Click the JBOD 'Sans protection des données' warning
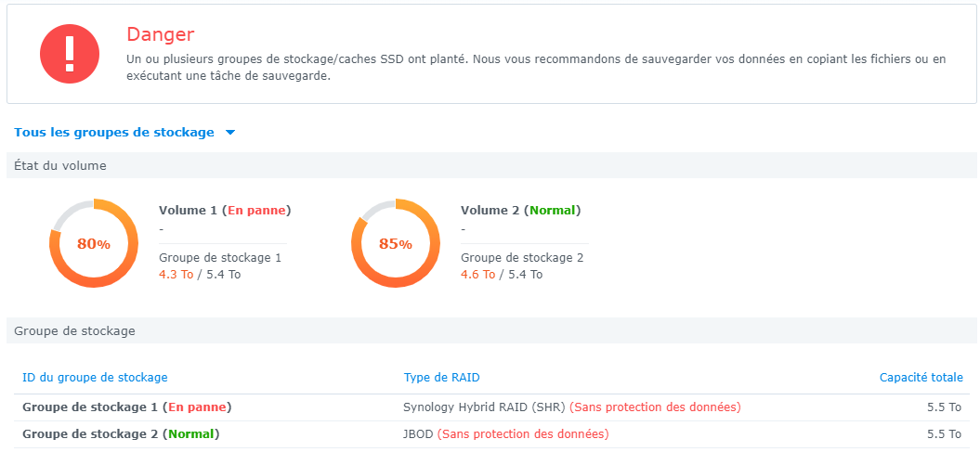The image size is (980, 465). point(523,433)
